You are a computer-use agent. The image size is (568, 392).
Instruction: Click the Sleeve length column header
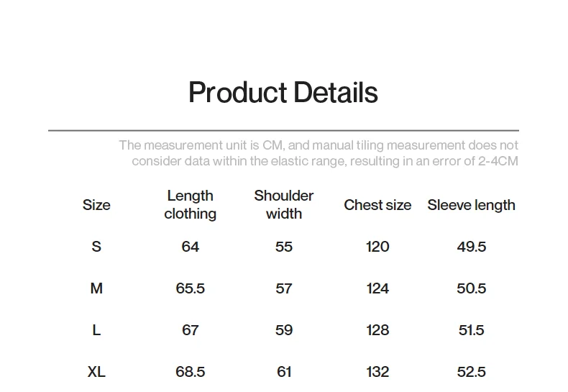click(471, 205)
